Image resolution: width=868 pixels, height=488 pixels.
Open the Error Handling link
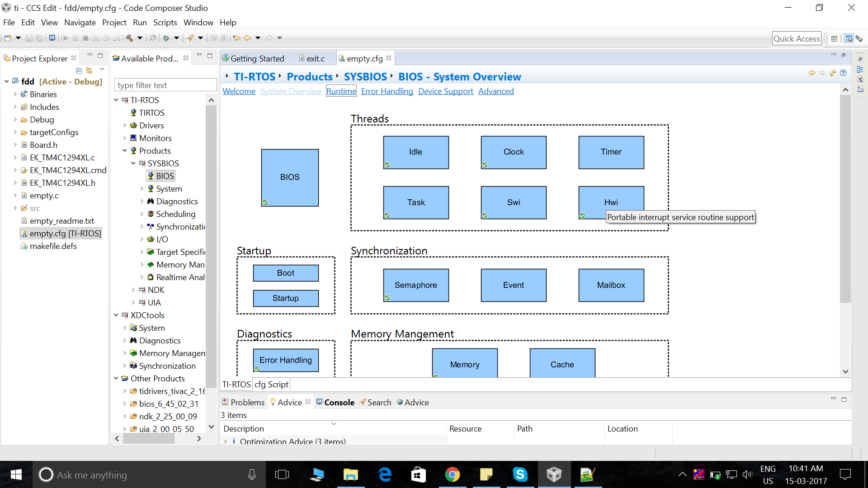[387, 91]
